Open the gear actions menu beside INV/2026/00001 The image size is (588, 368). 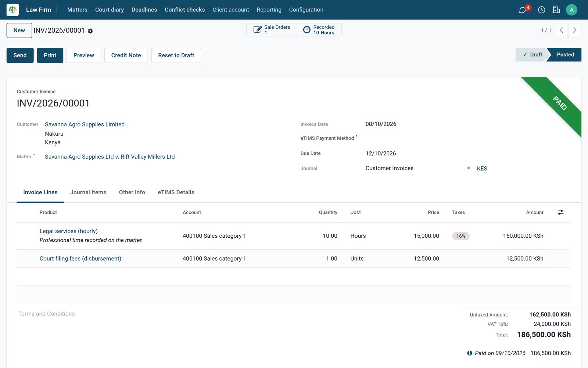click(90, 31)
